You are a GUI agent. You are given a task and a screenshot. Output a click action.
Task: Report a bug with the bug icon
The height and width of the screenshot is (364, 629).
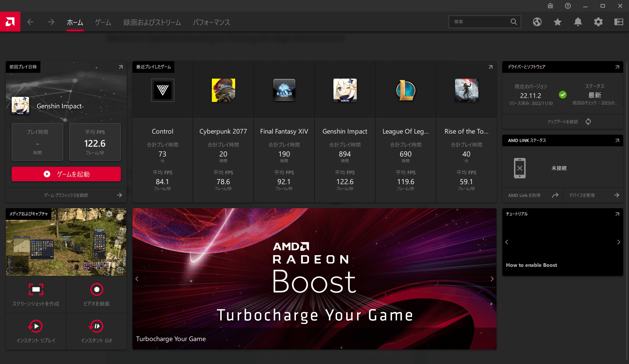(x=550, y=6)
